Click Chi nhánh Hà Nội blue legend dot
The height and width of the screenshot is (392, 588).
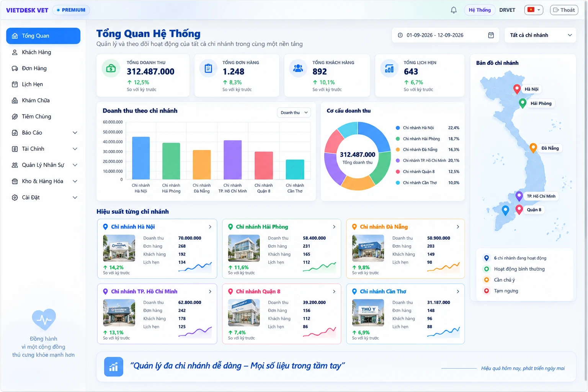tap(398, 128)
